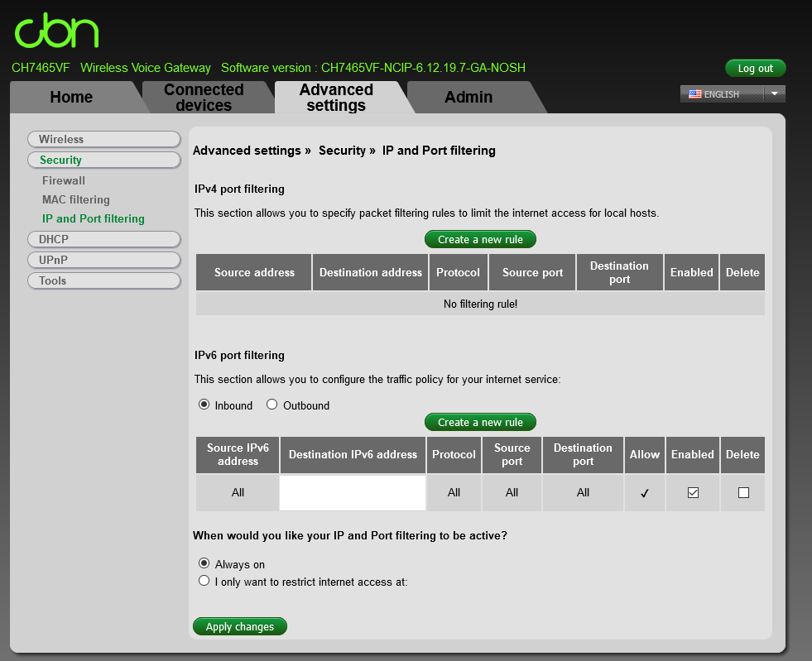The width and height of the screenshot is (812, 661).
Task: Uncheck the Enabled checkbox for IPv6 rule
Action: click(693, 492)
